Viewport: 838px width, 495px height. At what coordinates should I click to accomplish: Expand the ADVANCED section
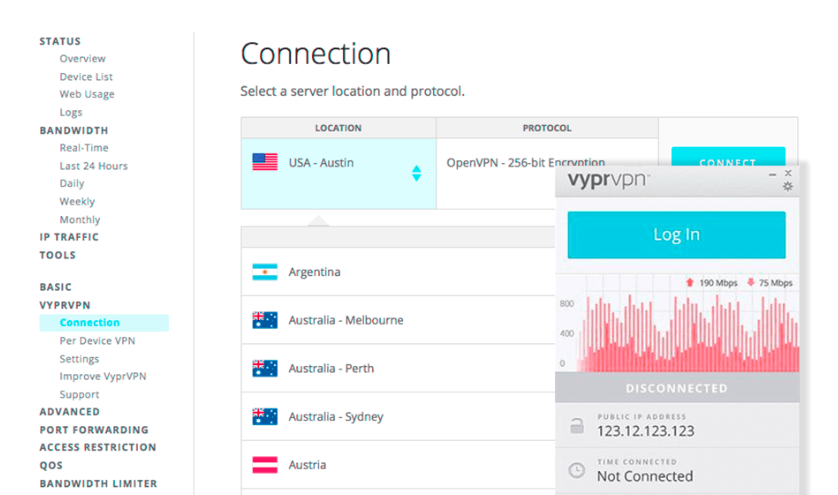pos(69,412)
